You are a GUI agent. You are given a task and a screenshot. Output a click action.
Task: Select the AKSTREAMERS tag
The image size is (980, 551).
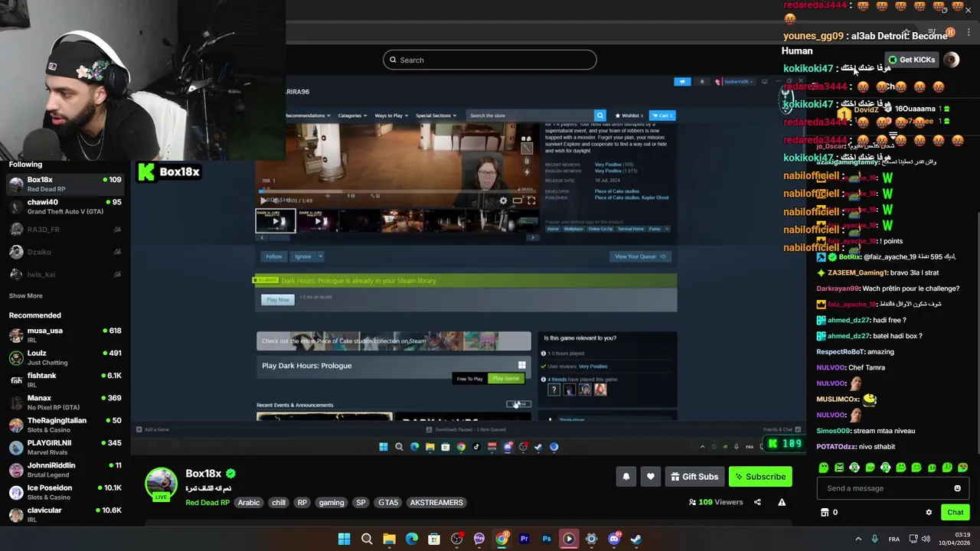click(436, 503)
